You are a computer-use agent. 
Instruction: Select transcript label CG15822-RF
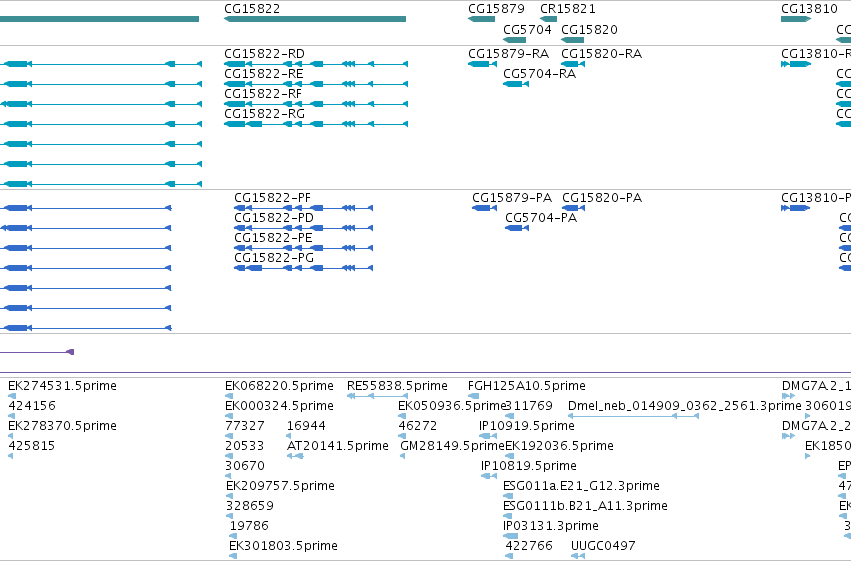point(263,94)
